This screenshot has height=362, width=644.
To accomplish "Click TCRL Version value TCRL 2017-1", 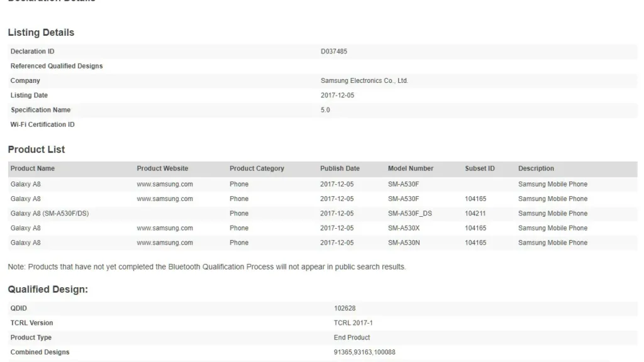I will [353, 323].
